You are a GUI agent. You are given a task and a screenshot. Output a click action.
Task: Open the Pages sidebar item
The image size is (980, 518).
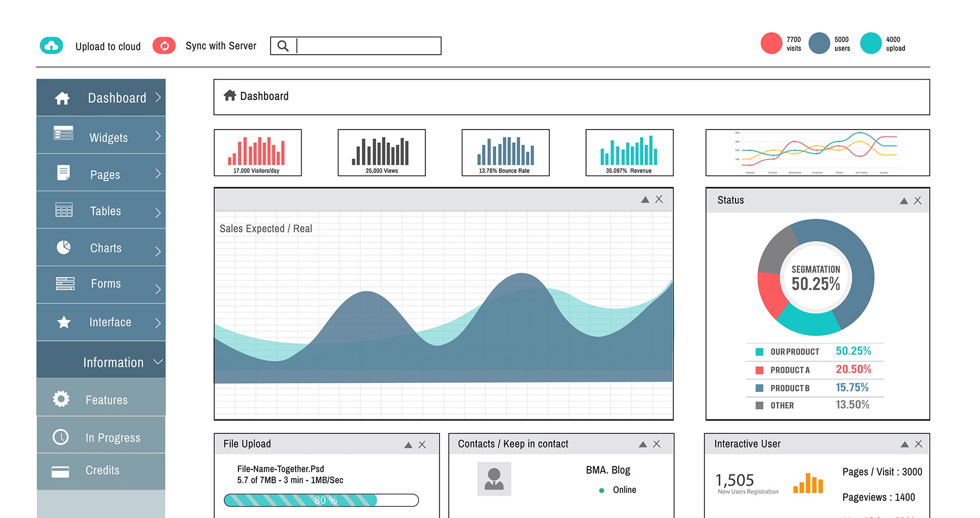click(105, 175)
